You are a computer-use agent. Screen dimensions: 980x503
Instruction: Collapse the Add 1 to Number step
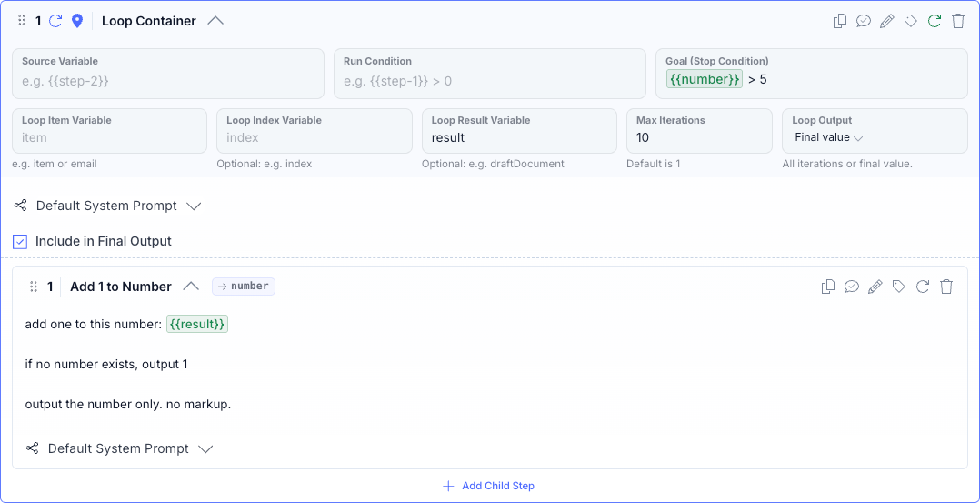pyautogui.click(x=191, y=287)
